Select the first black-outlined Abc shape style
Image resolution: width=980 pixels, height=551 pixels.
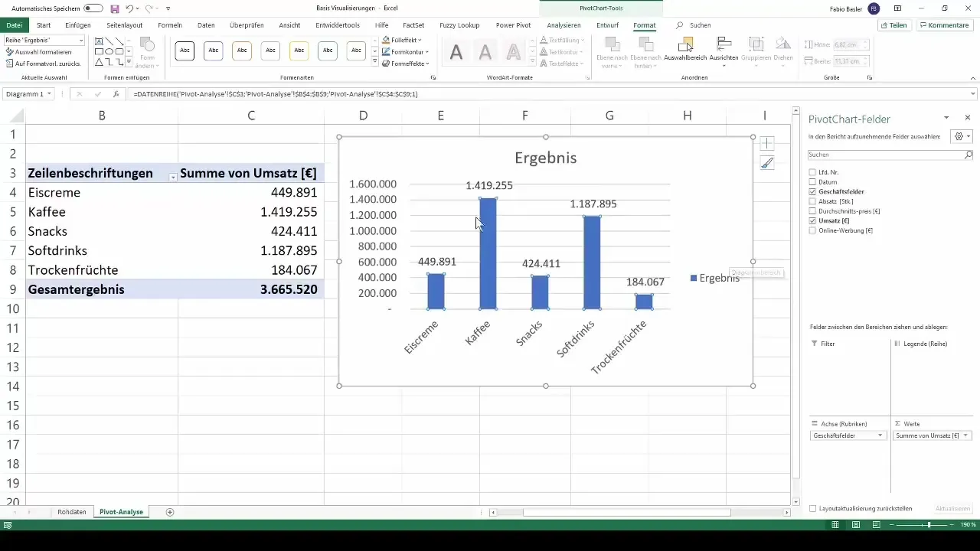tap(185, 51)
